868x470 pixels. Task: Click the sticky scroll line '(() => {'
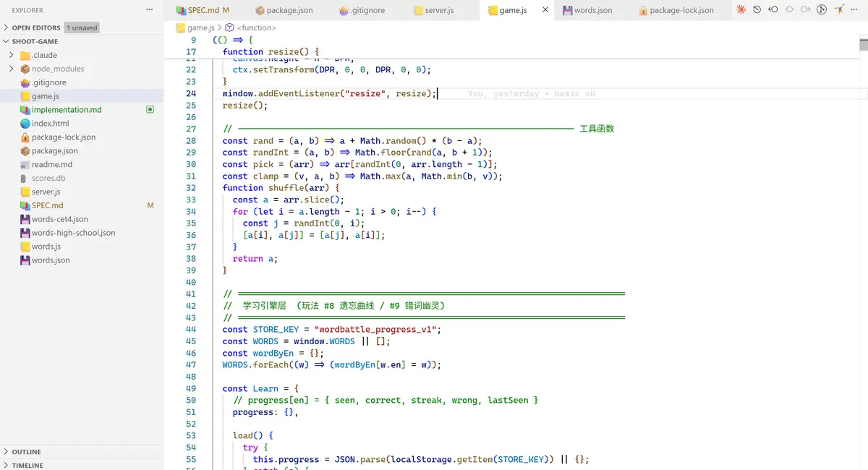pyautogui.click(x=233, y=40)
